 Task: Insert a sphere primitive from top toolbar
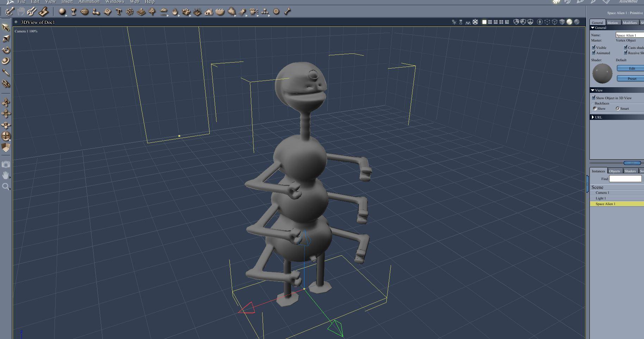[x=62, y=12]
